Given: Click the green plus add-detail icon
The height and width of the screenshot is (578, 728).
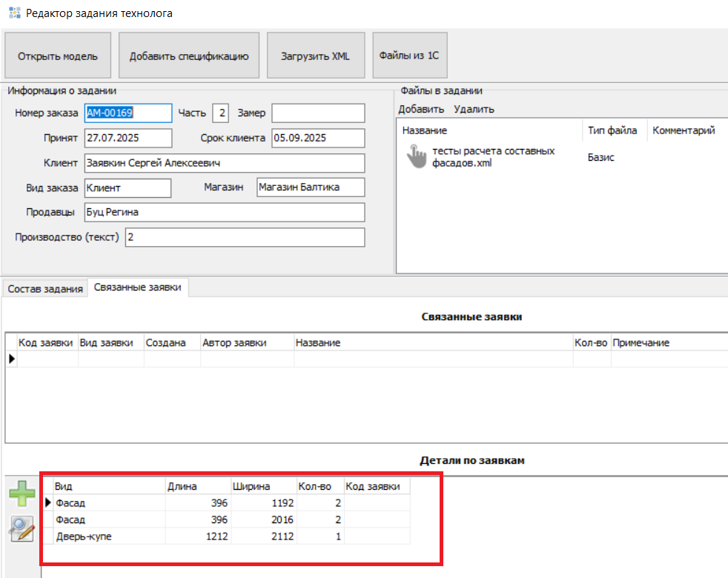Looking at the screenshot, I should point(21,494).
